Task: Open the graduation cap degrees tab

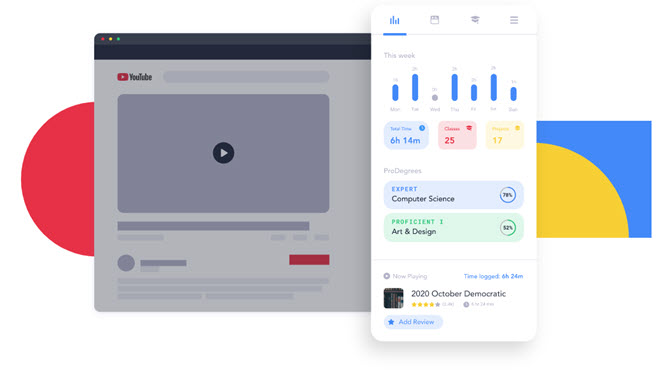Action: pyautogui.click(x=475, y=20)
